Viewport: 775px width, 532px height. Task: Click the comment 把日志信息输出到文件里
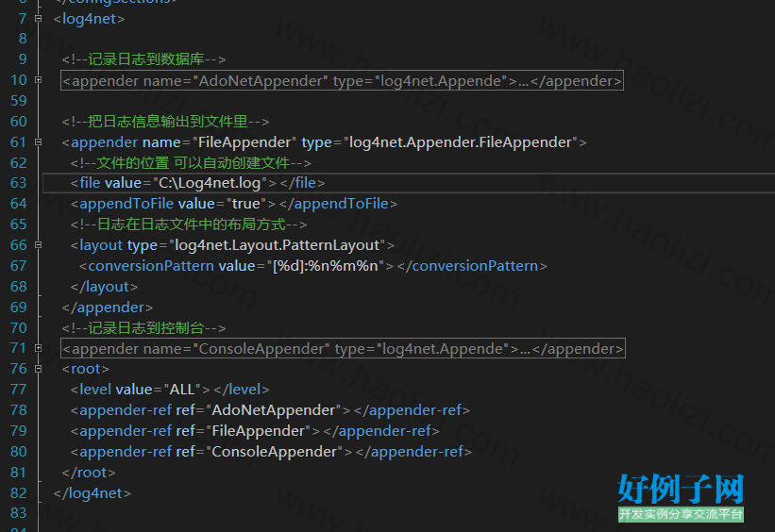tap(167, 122)
